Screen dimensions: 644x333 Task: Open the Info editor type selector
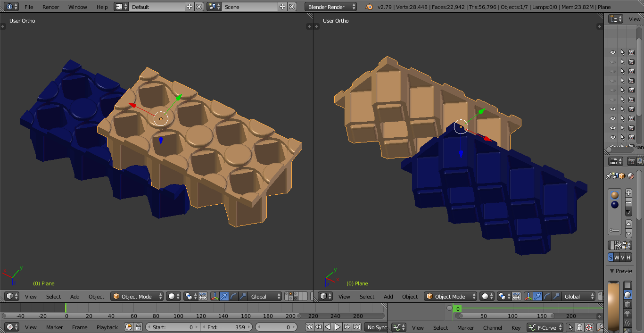tap(12, 7)
